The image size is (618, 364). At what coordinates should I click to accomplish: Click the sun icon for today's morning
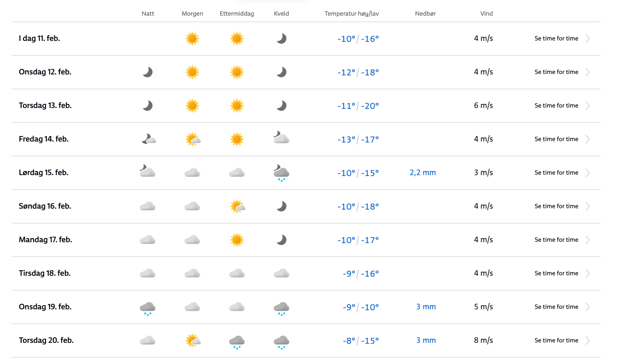(192, 39)
